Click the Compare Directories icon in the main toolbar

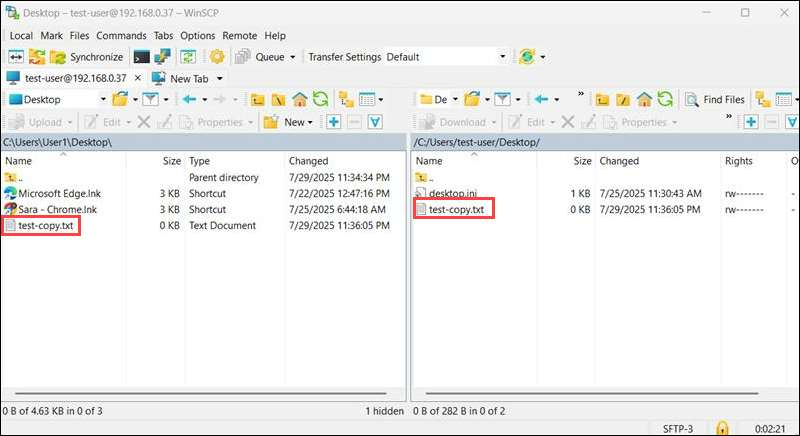coord(16,57)
